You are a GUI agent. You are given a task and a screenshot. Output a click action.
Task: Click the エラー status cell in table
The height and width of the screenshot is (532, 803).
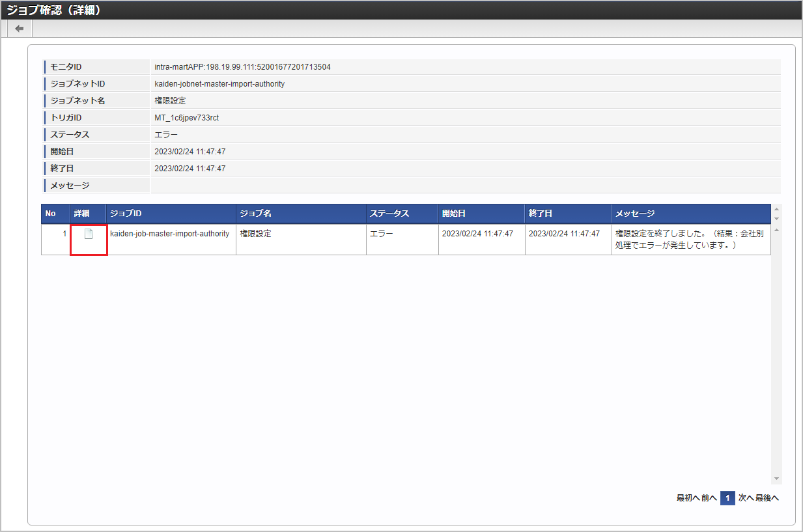coord(402,240)
